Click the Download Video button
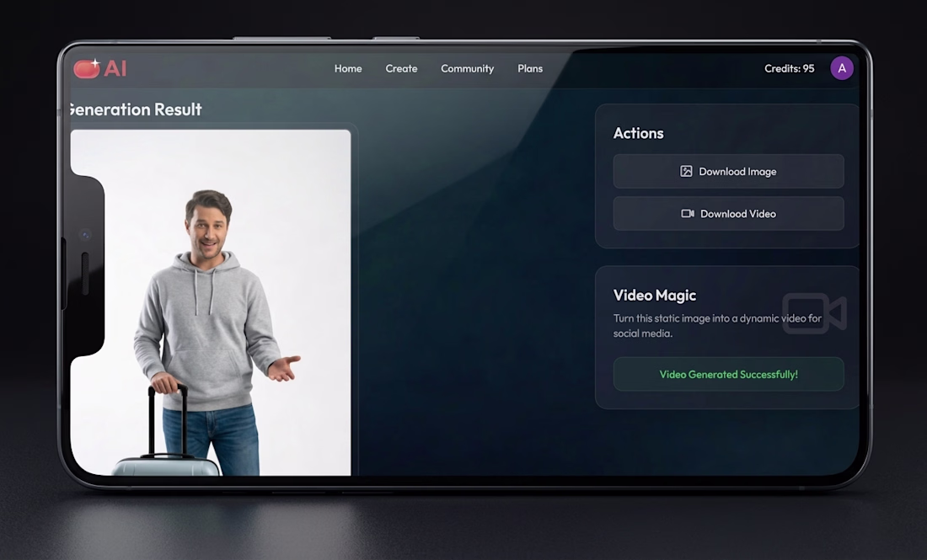This screenshot has width=927, height=560. coord(728,214)
